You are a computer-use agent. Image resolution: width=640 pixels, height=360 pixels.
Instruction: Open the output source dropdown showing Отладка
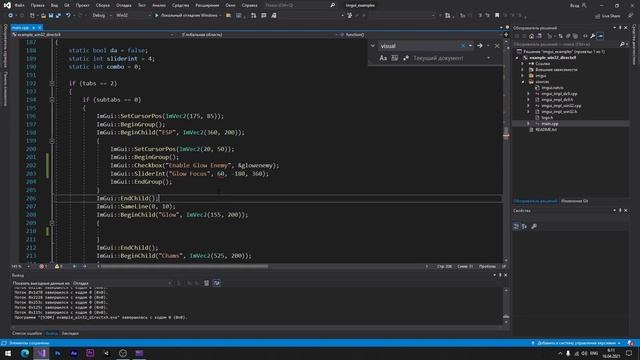(122, 283)
